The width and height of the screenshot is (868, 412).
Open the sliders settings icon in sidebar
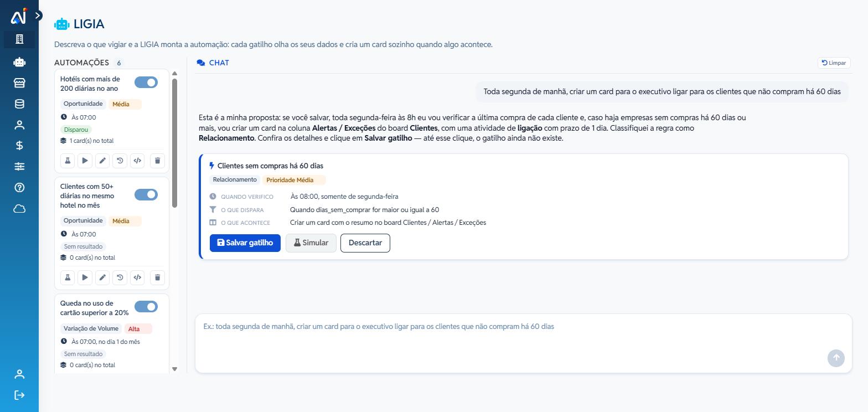pyautogui.click(x=19, y=167)
